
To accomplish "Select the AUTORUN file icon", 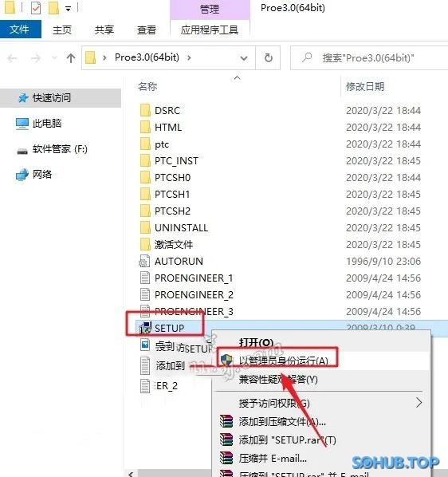I will click(144, 261).
